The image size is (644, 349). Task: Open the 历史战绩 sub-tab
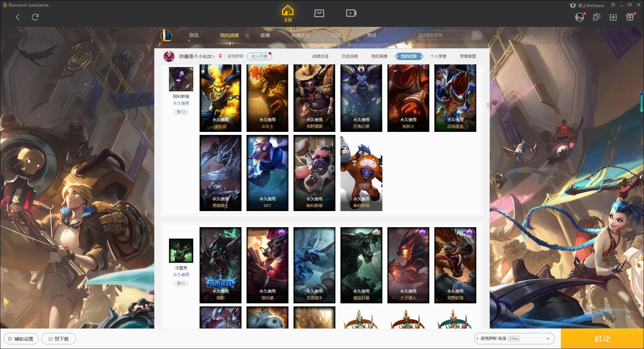point(350,56)
